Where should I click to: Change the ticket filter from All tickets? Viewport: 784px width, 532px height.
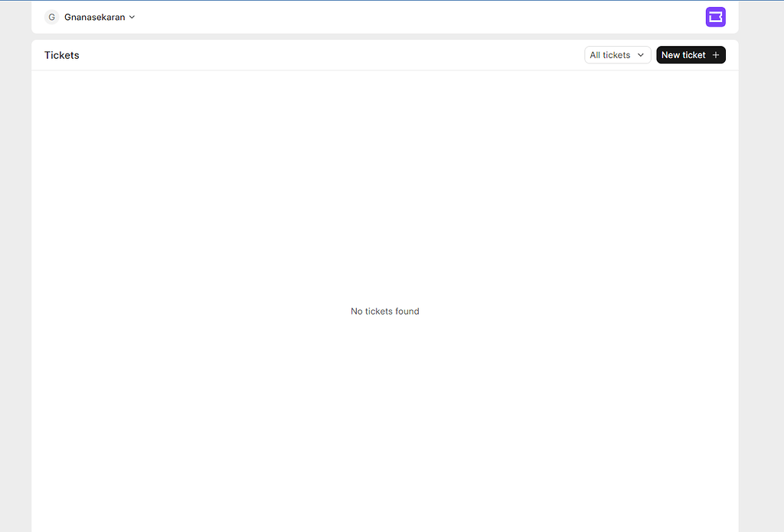click(x=617, y=54)
